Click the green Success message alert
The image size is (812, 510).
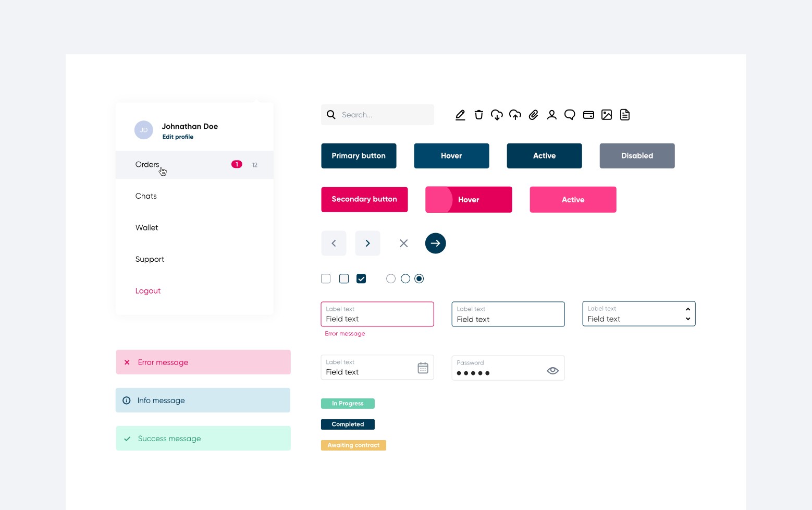click(x=203, y=439)
